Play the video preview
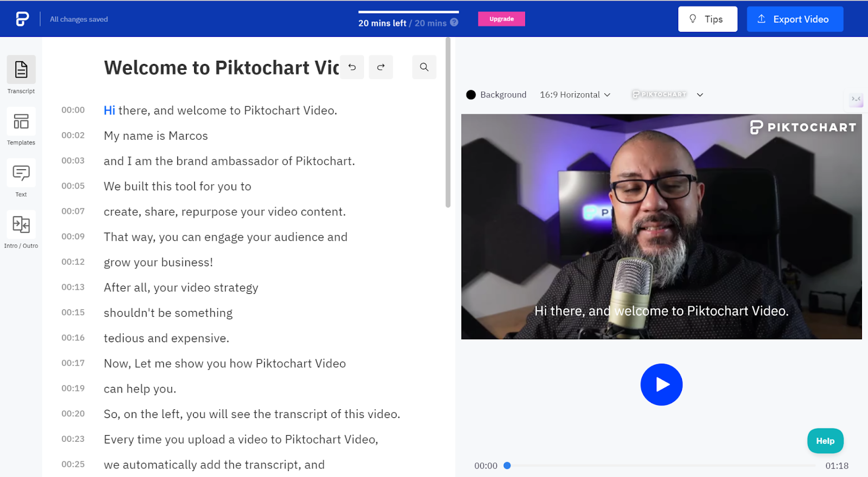The image size is (868, 477). 661,384
